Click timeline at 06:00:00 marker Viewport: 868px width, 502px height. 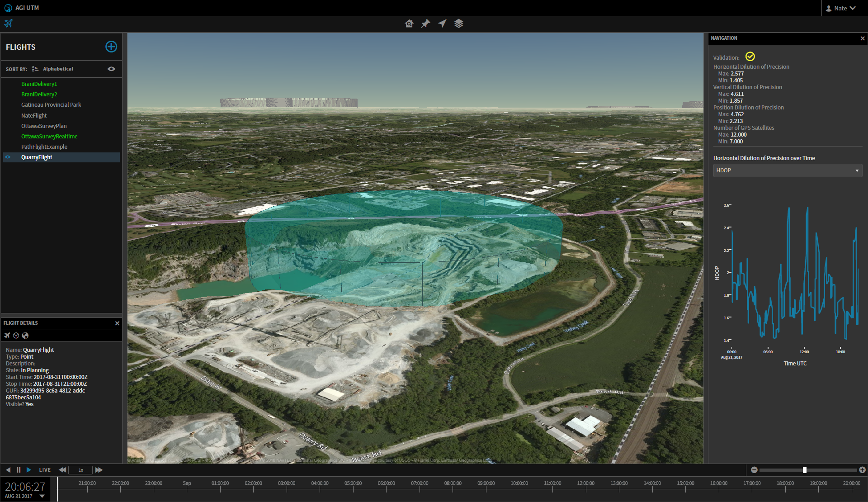(x=387, y=483)
